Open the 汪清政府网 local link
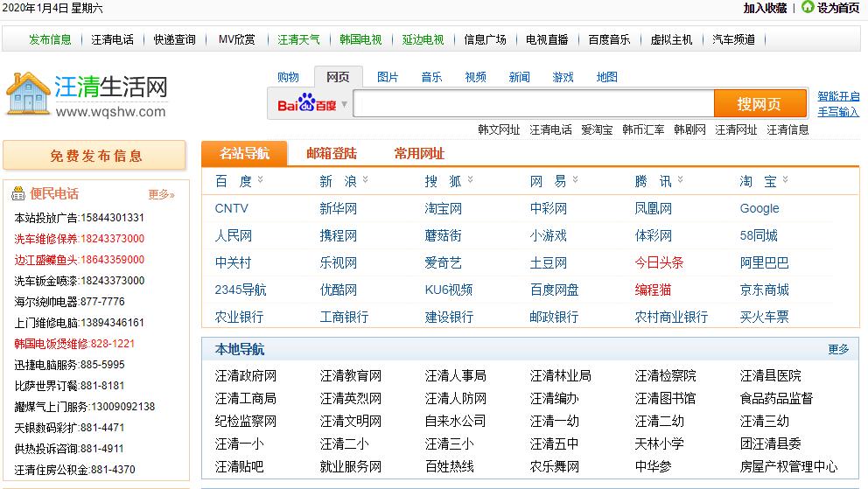 point(245,376)
